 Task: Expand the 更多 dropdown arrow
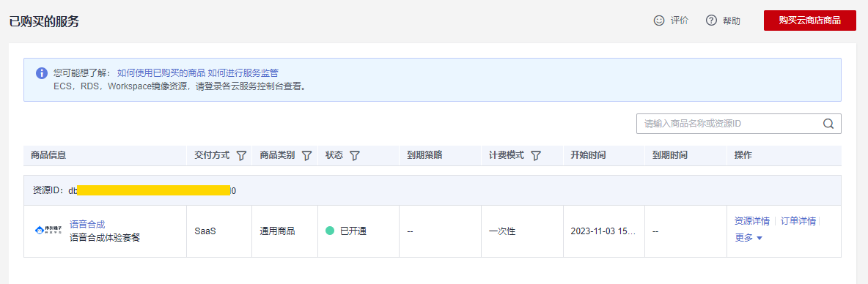759,238
